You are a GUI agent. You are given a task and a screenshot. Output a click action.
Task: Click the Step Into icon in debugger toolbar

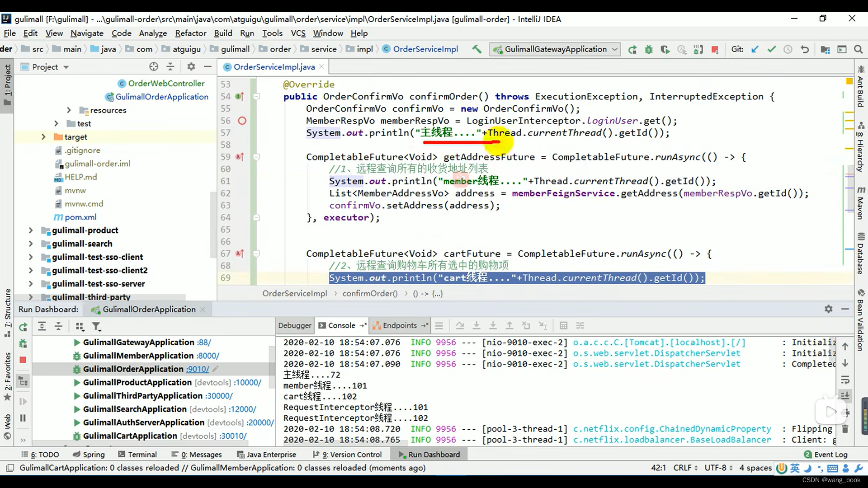(476, 325)
